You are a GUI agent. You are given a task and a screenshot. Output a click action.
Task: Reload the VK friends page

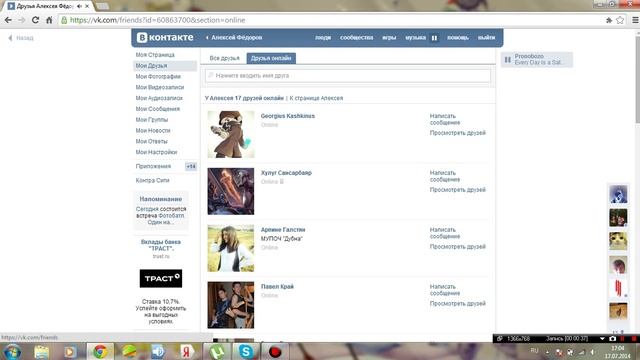click(x=36, y=20)
